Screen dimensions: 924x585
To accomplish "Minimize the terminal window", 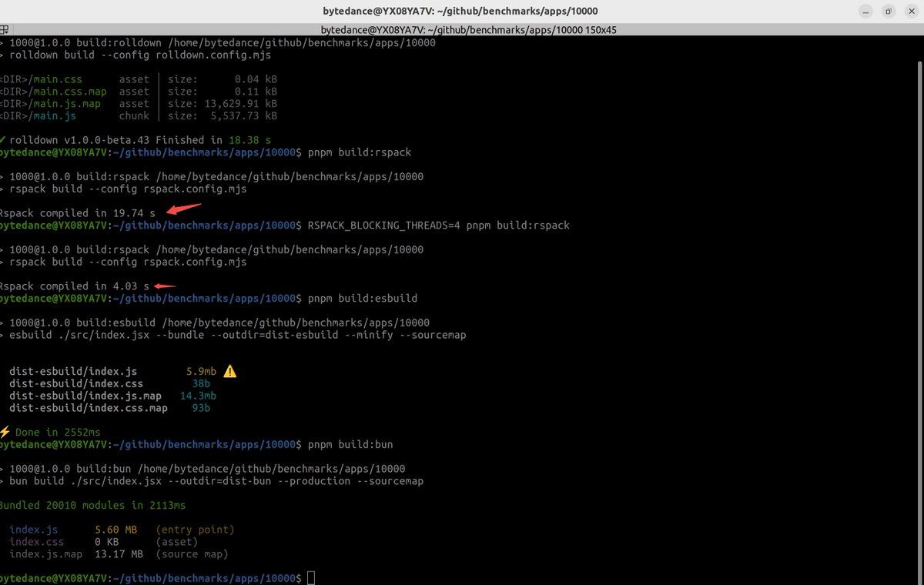I will point(865,12).
